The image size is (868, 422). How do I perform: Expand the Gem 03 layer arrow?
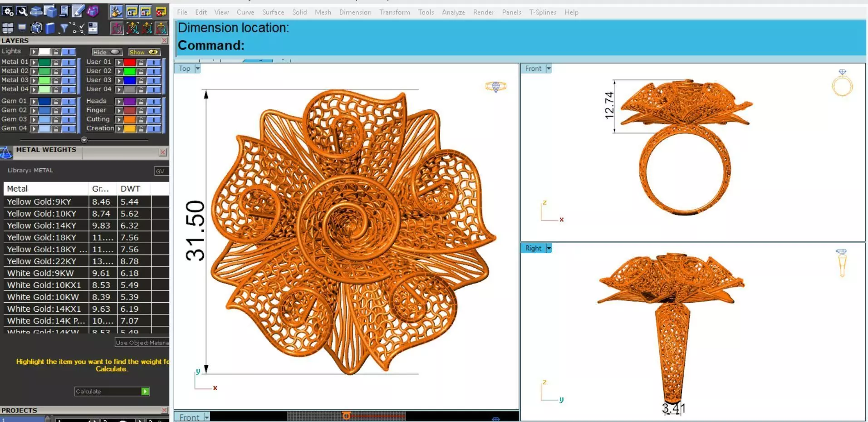coord(34,120)
